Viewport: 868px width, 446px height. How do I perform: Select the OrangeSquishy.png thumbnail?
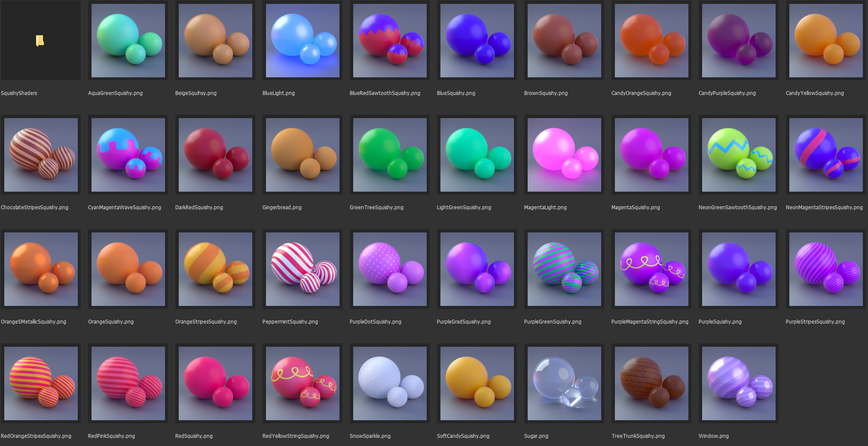click(x=128, y=269)
